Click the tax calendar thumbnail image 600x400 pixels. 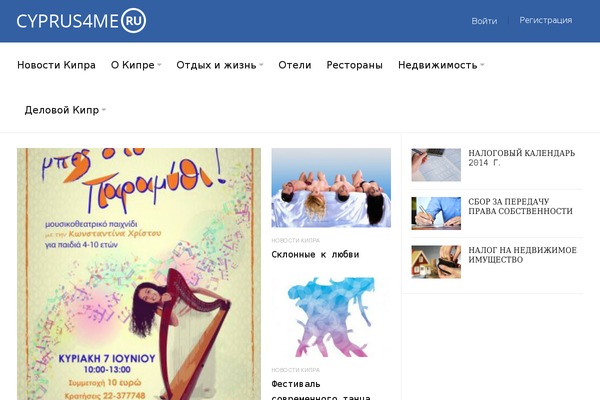point(436,165)
